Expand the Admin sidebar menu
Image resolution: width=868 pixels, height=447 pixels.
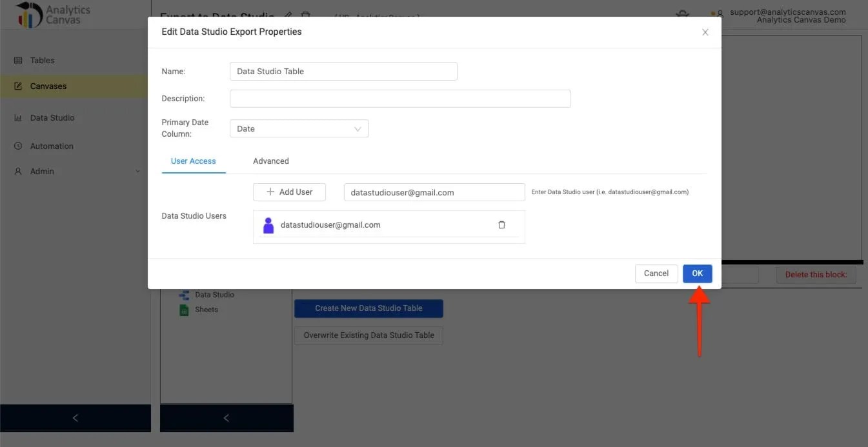click(x=75, y=172)
